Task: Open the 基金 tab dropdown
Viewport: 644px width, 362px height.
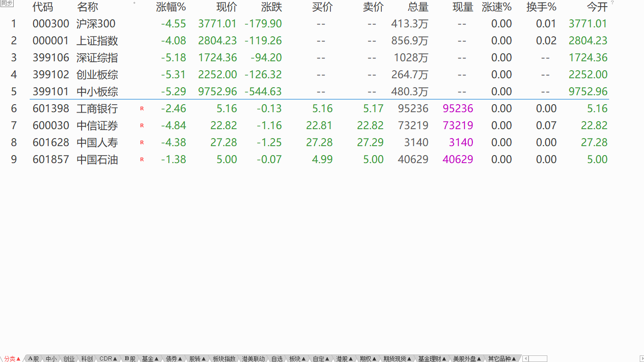Action: tap(150, 359)
